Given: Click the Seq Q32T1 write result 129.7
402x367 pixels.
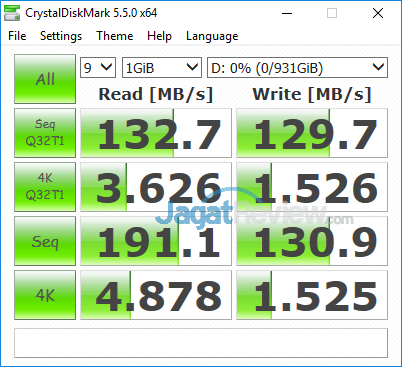Looking at the screenshot, I should [312, 133].
